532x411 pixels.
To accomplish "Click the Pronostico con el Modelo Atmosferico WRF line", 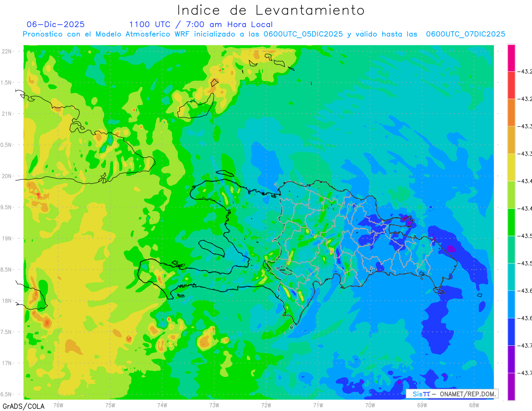I will click(264, 34).
